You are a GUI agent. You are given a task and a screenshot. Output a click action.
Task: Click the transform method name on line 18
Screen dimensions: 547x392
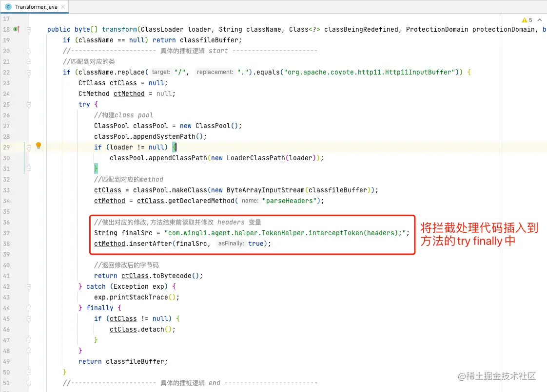pyautogui.click(x=119, y=29)
